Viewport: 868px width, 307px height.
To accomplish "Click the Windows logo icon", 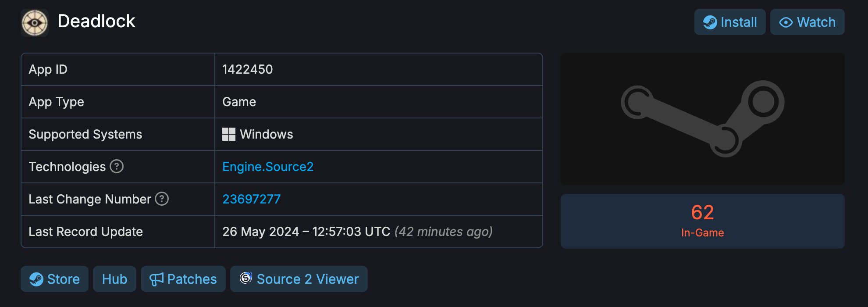I will click(x=229, y=134).
